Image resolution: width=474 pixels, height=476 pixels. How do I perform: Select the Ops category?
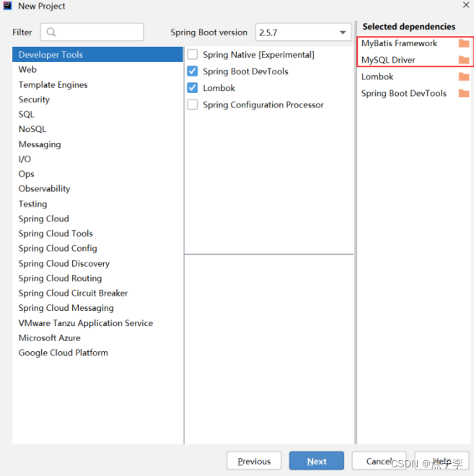point(97,174)
